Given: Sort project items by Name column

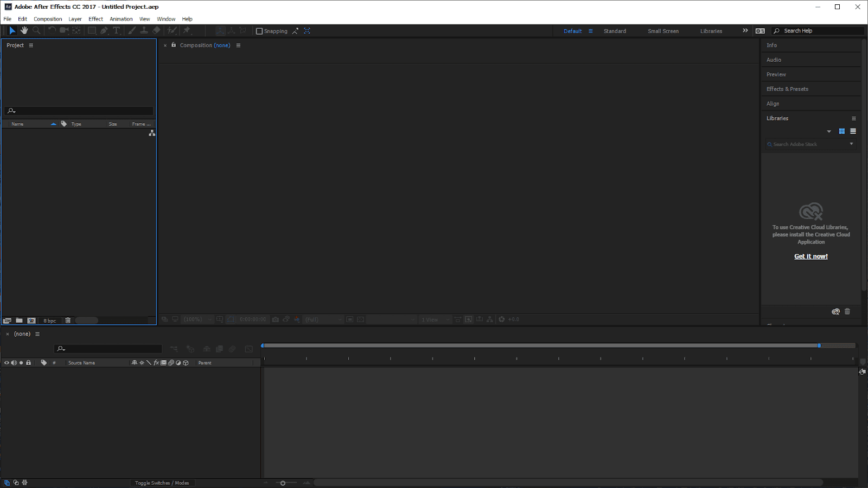Looking at the screenshot, I should point(17,124).
